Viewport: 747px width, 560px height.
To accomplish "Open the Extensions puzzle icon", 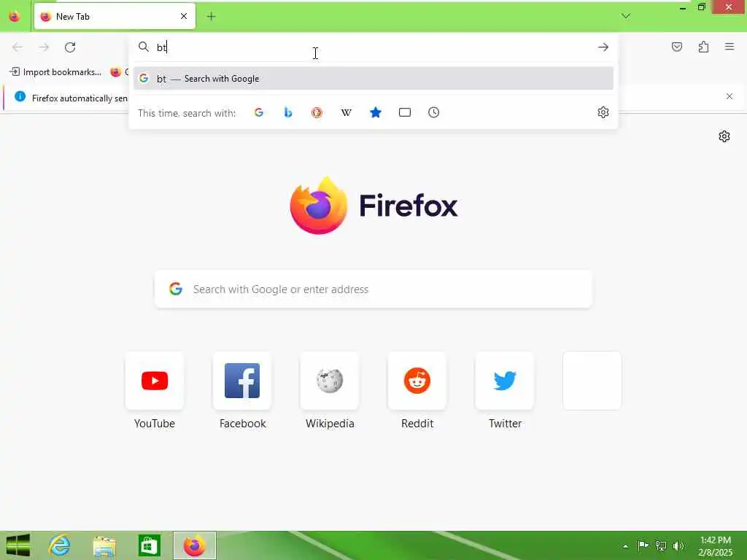I will tap(703, 47).
